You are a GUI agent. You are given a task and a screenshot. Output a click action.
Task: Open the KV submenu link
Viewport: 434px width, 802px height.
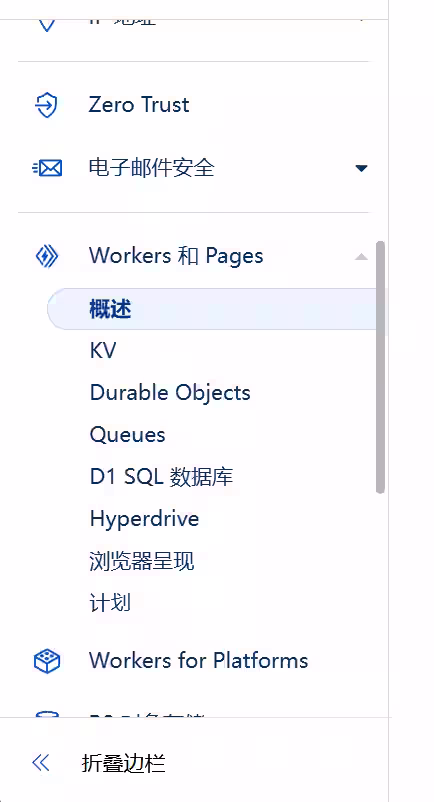coord(103,351)
